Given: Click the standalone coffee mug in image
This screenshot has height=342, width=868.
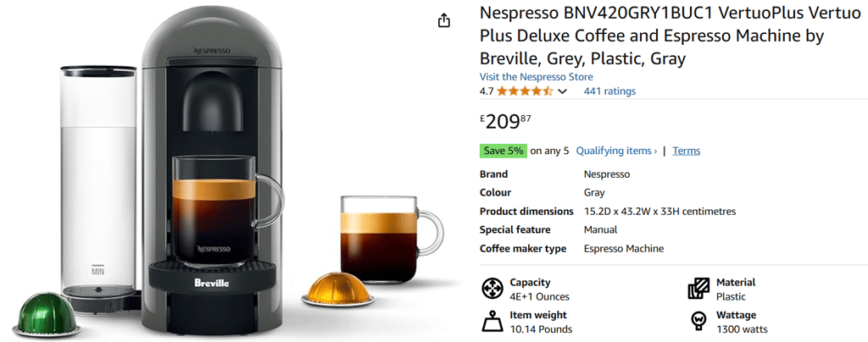Looking at the screenshot, I should (x=392, y=240).
